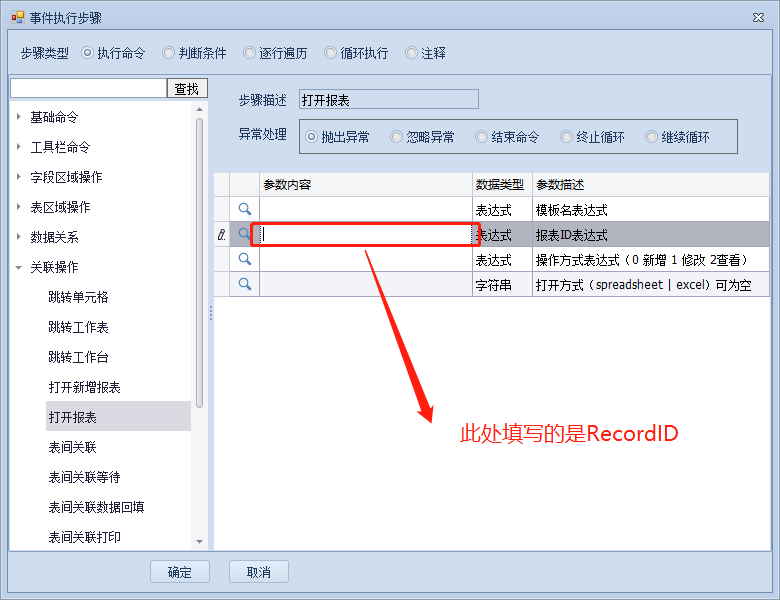
Task: Click the magnifier icon in the 打开方式 row
Action: (244, 284)
